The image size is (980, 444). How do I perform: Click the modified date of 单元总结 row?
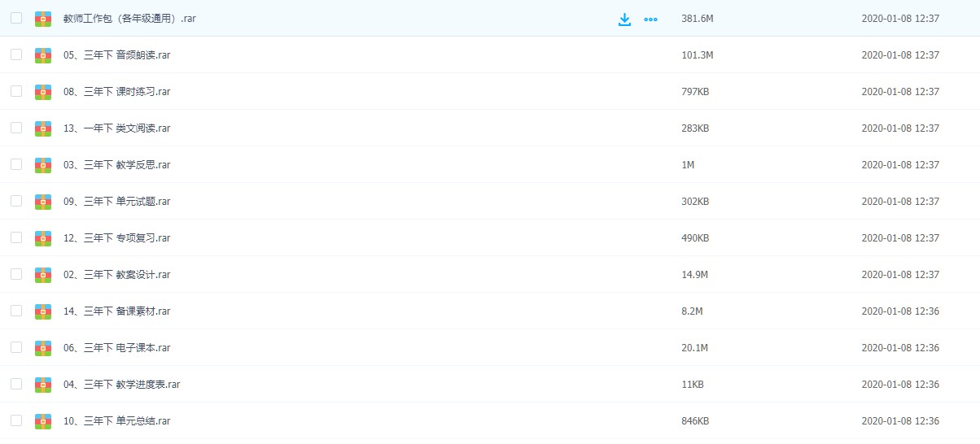coord(900,421)
